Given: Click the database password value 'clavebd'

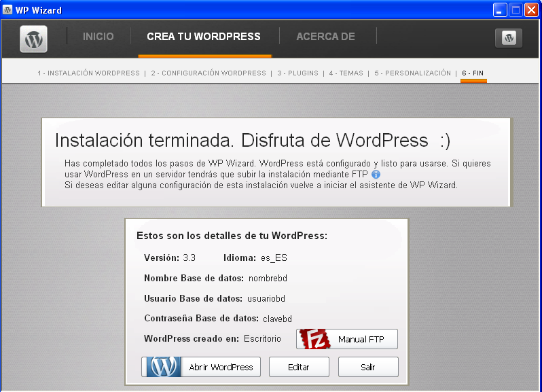Looking at the screenshot, I should coord(277,319).
